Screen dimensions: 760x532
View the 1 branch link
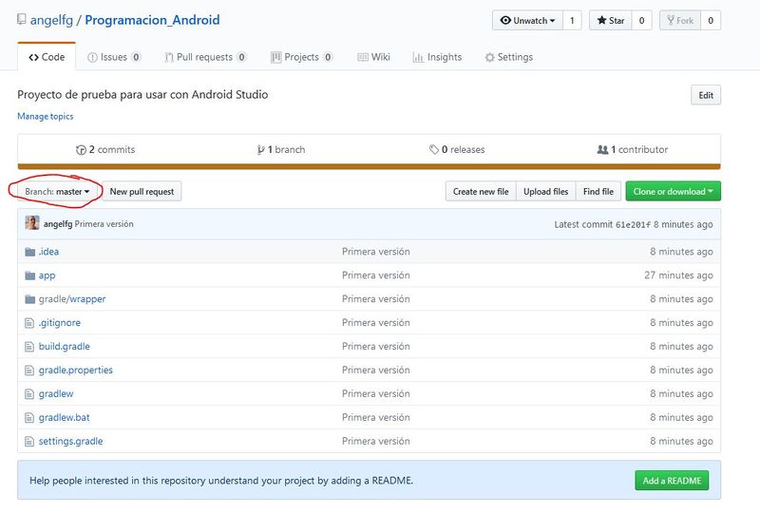(281, 150)
